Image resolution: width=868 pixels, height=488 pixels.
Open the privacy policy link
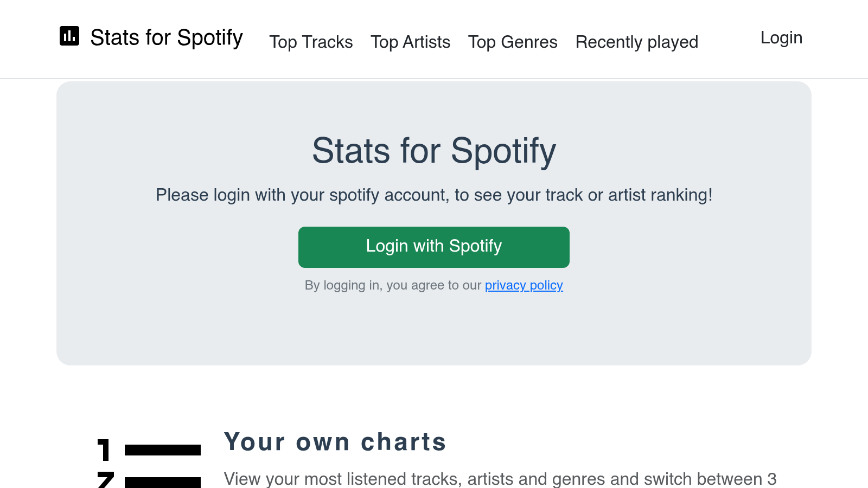[x=524, y=285]
